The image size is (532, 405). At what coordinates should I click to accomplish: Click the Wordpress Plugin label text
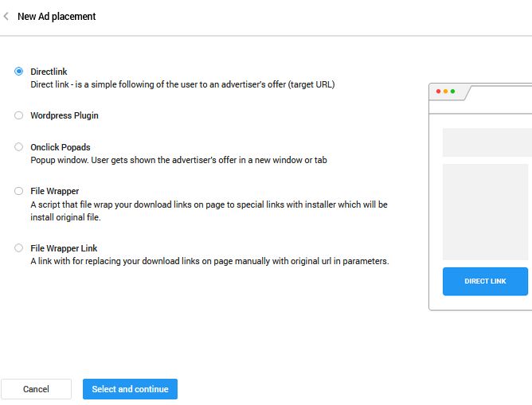point(65,115)
